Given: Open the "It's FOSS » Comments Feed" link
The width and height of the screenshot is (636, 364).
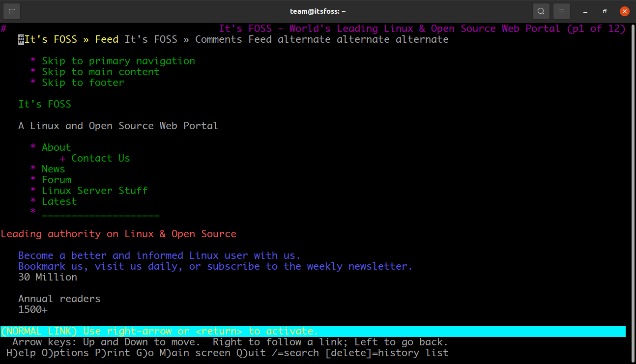Looking at the screenshot, I should click(198, 39).
